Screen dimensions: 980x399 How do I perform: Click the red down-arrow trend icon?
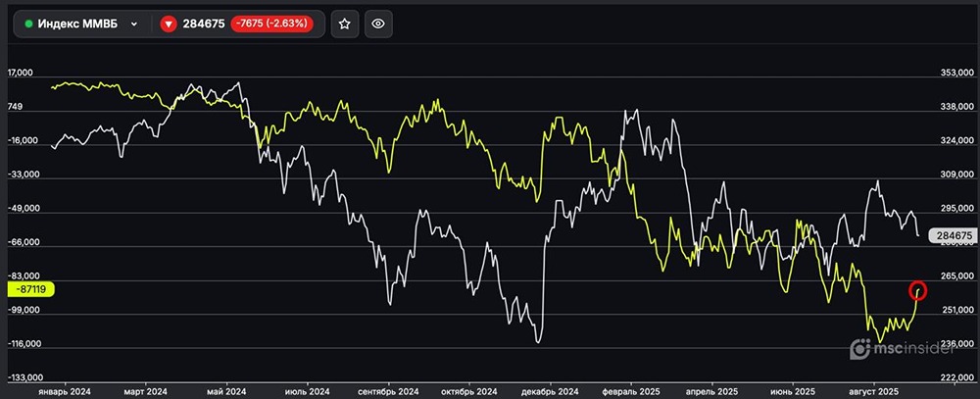coord(169,25)
